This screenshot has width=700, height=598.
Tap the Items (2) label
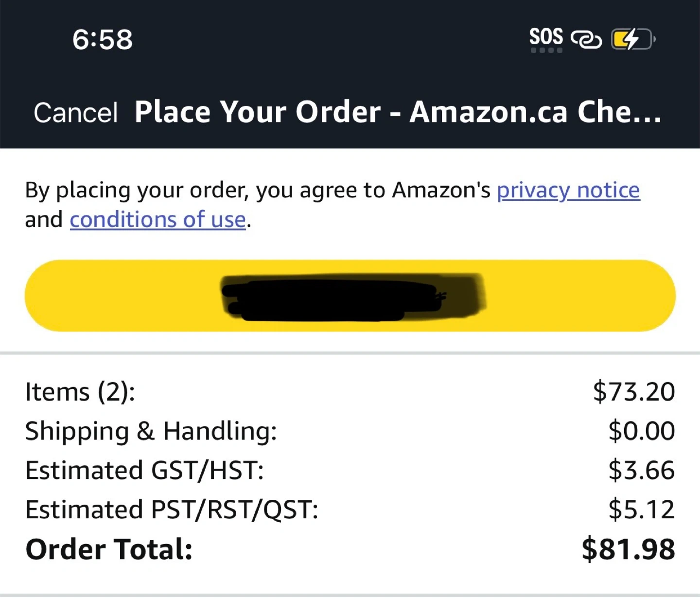coord(80,392)
